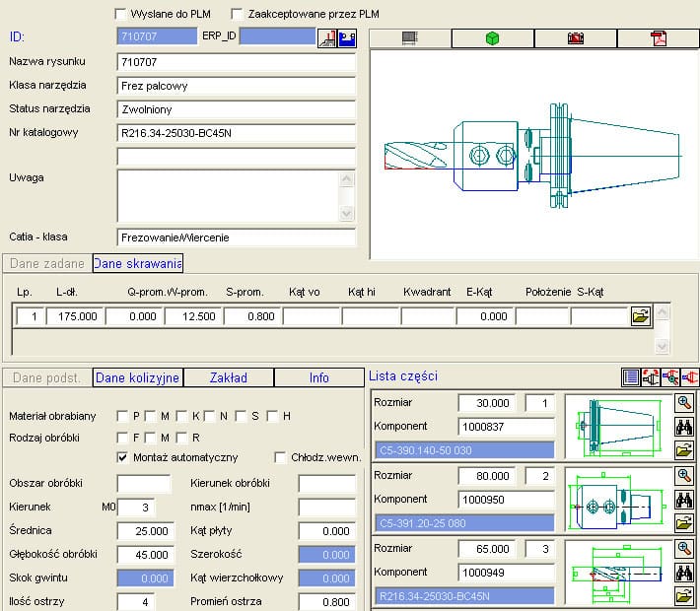Search with binoculars for component 1000950

684,500
